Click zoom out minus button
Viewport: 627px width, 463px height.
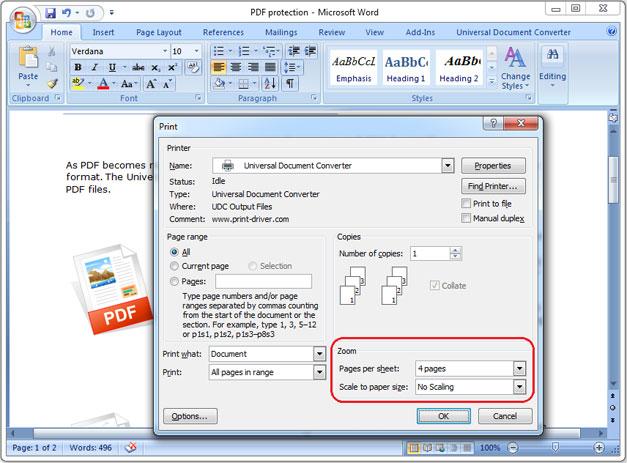tap(513, 448)
